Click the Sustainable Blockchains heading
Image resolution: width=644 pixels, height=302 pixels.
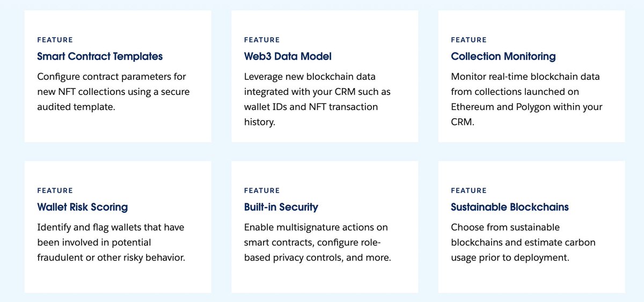point(510,207)
